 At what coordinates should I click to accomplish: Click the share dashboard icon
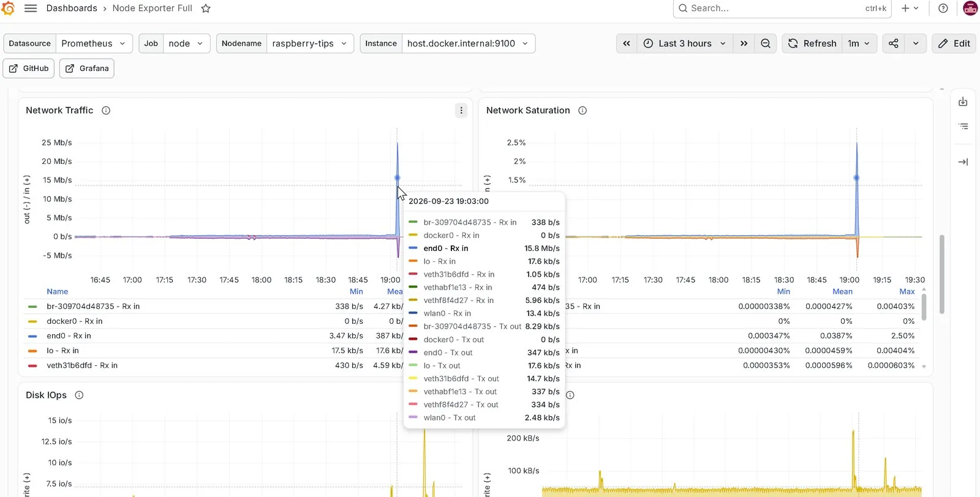[x=894, y=43]
